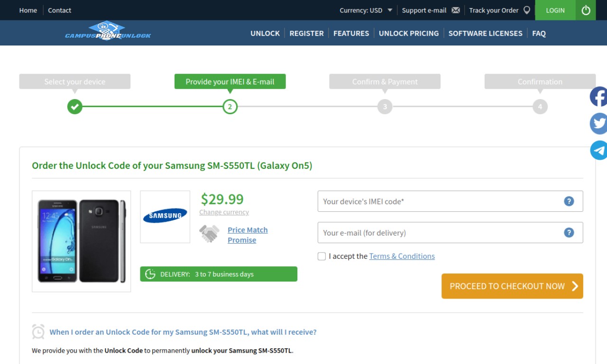Click the help icon in IMEI field
This screenshot has height=364, width=607.
(x=569, y=201)
